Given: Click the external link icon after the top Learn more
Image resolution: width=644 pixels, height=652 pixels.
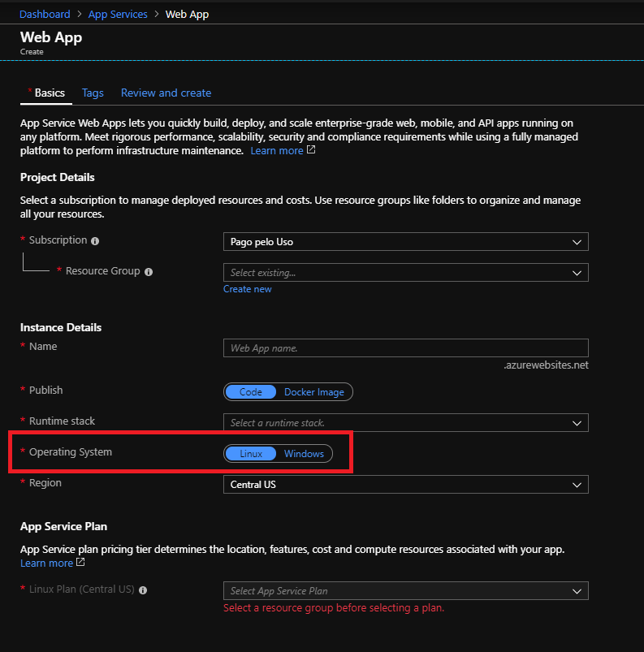Looking at the screenshot, I should coord(311,150).
